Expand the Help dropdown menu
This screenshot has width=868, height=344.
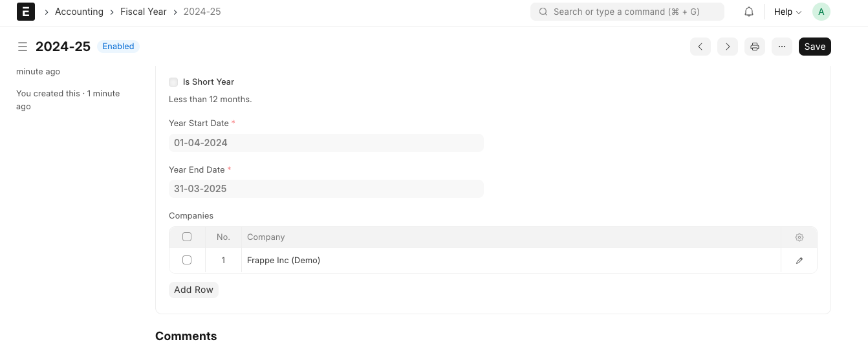[788, 12]
